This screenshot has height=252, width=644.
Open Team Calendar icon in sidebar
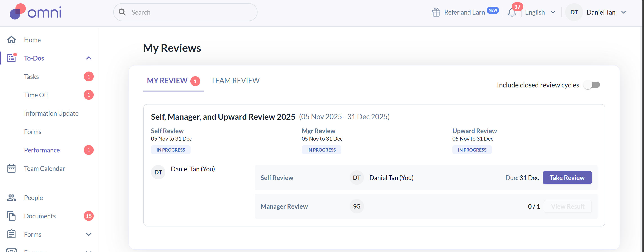11,168
